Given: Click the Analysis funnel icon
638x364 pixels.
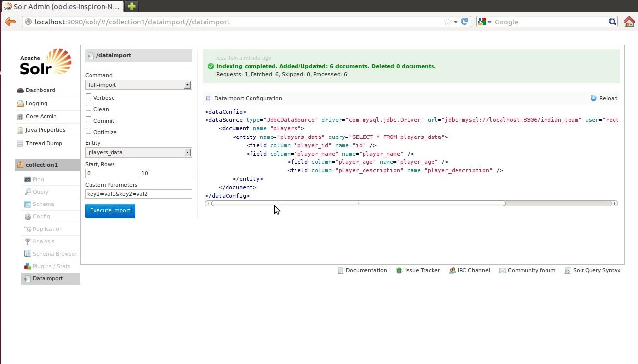Looking at the screenshot, I should pos(28,242).
